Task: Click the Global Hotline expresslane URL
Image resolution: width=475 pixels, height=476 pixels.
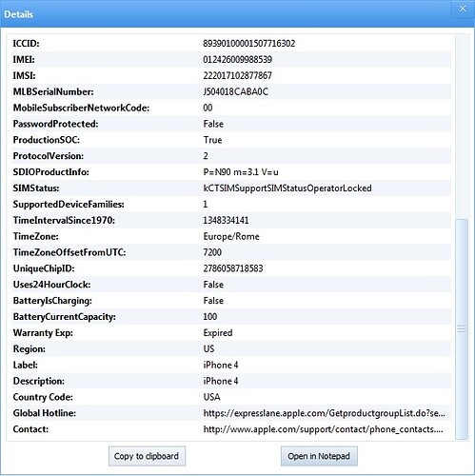Action: pos(324,413)
